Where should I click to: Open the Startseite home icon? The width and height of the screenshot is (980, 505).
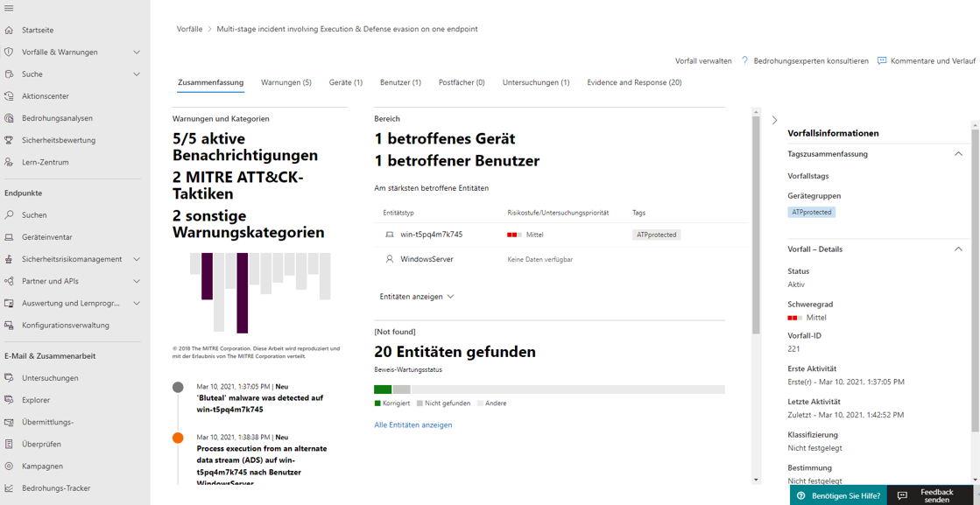point(9,29)
